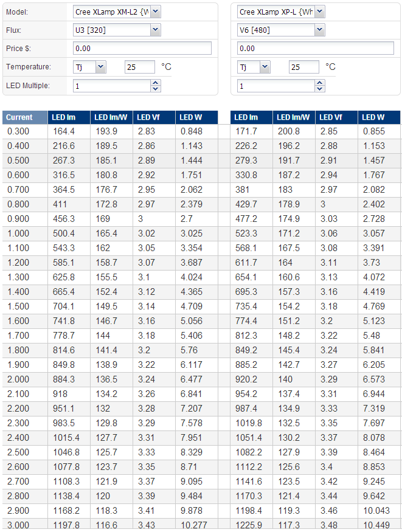The width and height of the screenshot is (402, 532).
Task: Open the right Tj temperature type dropdown
Action: click(254, 67)
